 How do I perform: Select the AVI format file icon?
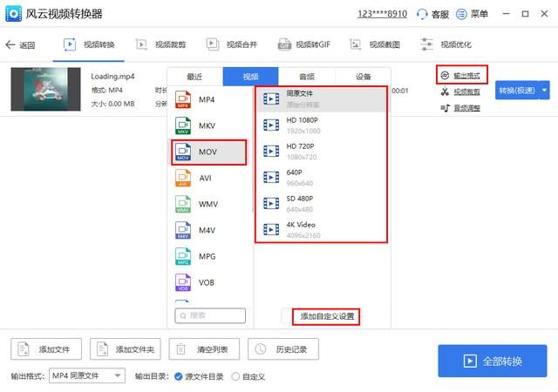183,178
